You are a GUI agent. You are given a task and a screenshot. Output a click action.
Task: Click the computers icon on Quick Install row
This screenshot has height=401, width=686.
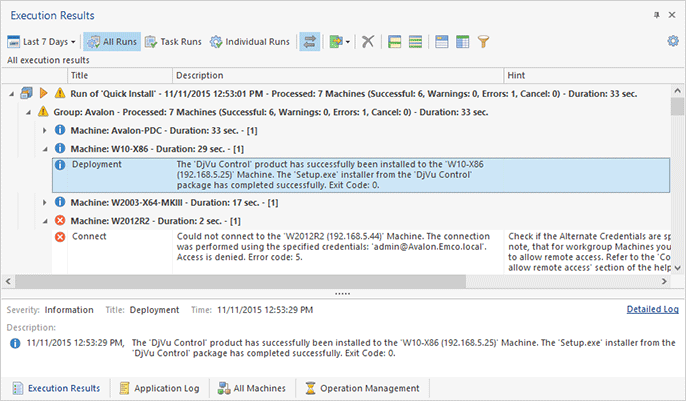tap(26, 93)
